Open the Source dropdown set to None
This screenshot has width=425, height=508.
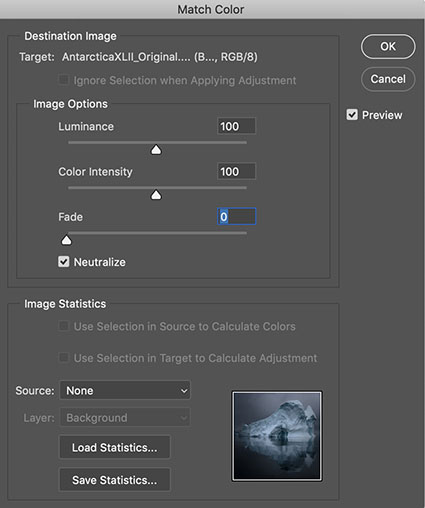tap(125, 390)
